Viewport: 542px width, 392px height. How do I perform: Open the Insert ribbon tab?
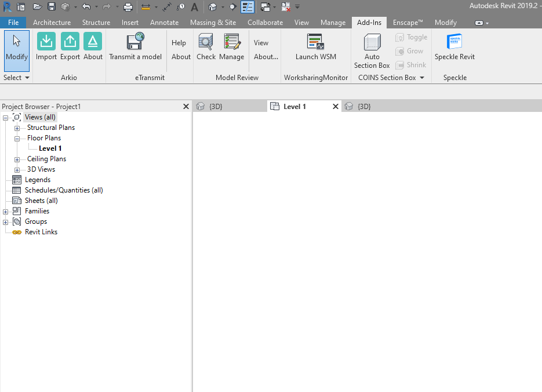coord(130,23)
